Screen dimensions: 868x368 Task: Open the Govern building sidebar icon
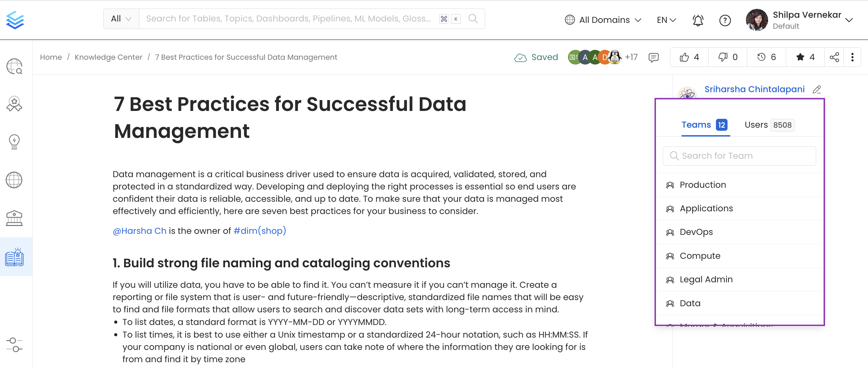click(x=14, y=218)
